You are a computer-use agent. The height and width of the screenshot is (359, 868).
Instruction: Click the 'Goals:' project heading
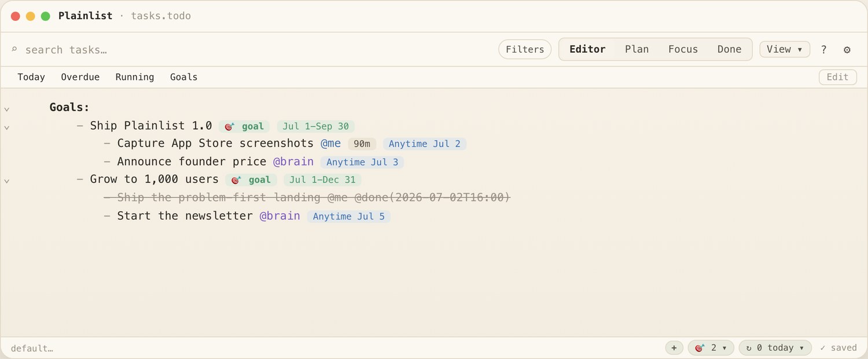click(x=69, y=107)
